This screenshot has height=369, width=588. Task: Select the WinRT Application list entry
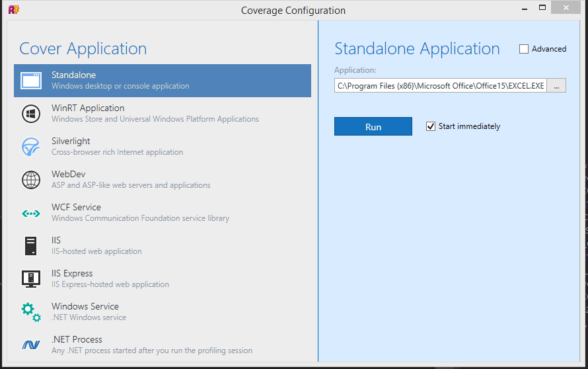(88, 108)
